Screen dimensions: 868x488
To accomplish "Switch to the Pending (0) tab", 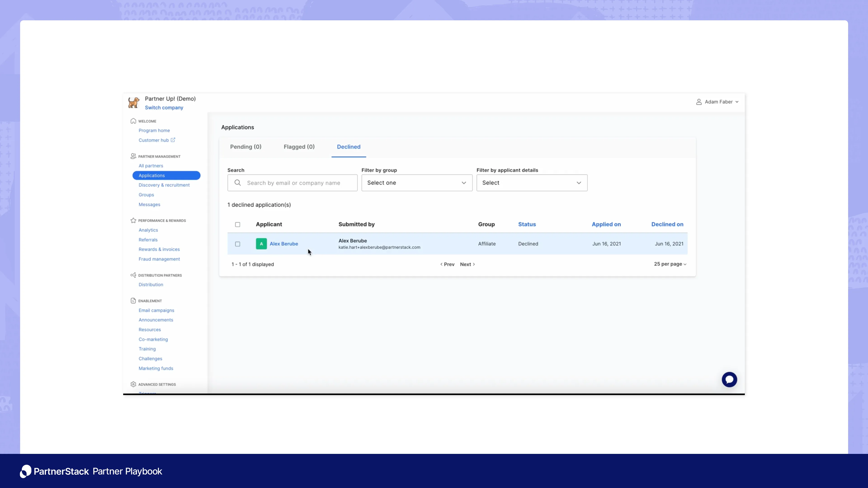I will point(246,147).
